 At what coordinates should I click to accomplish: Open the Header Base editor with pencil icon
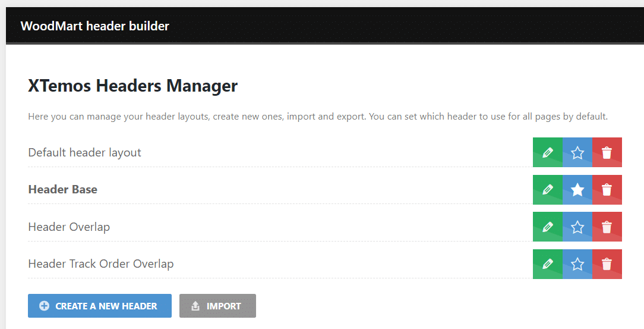pyautogui.click(x=548, y=190)
